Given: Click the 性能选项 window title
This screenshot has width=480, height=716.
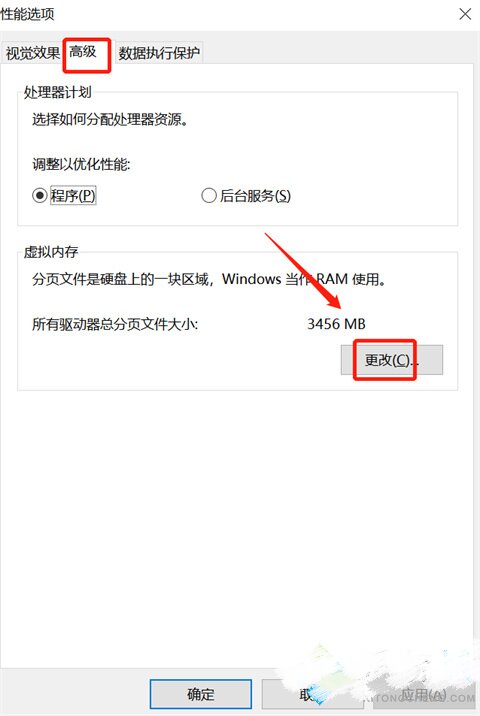Looking at the screenshot, I should click(x=27, y=14).
